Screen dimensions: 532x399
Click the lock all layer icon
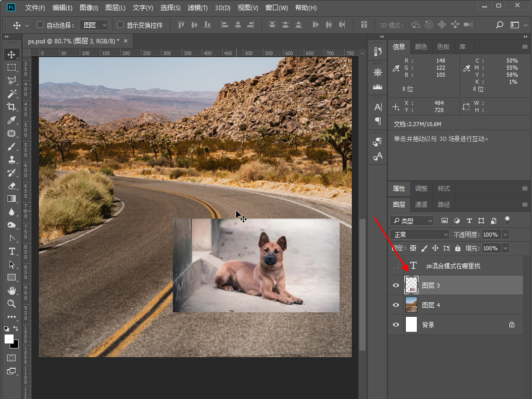(458, 248)
